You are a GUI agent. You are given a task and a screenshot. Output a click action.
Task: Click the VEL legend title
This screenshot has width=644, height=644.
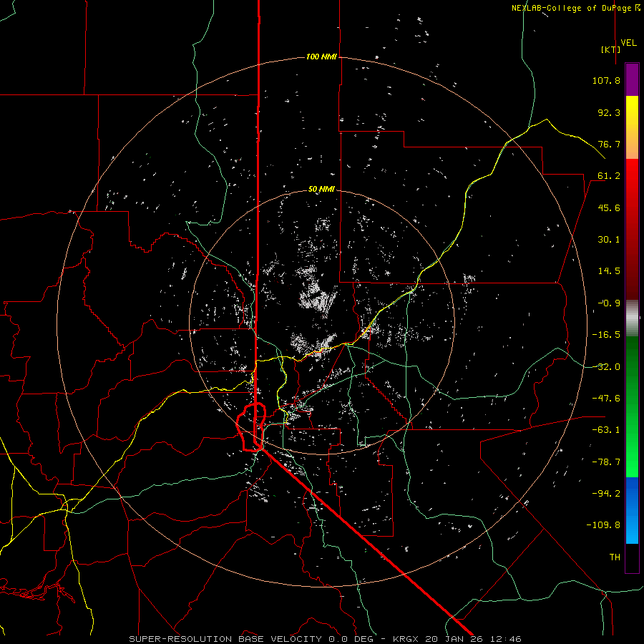click(628, 43)
